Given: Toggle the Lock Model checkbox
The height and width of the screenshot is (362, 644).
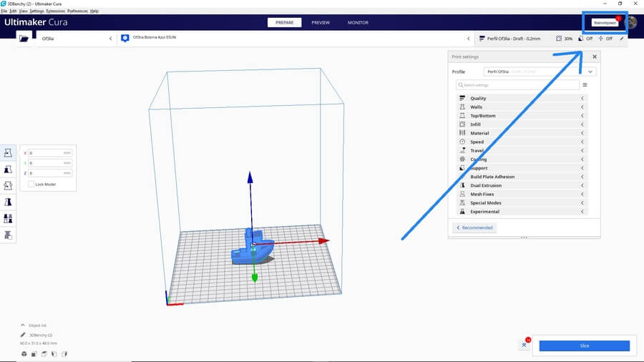Looking at the screenshot, I should tap(31, 185).
